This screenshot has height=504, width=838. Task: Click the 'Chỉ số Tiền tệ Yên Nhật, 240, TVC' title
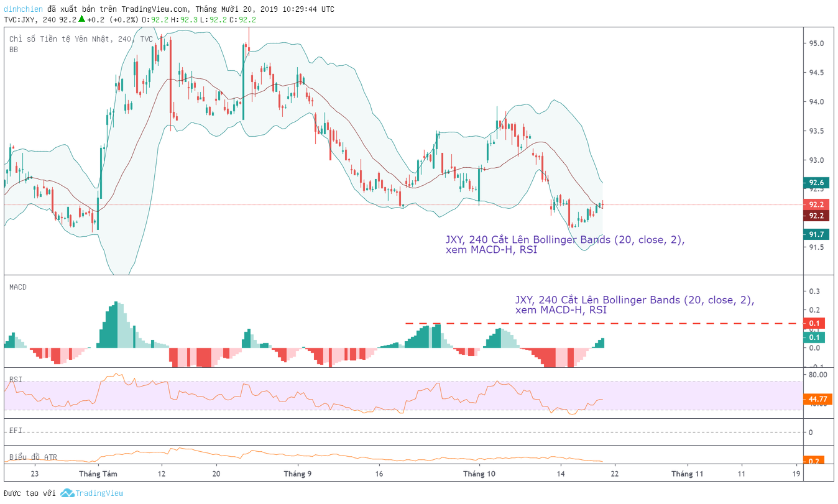[81, 39]
